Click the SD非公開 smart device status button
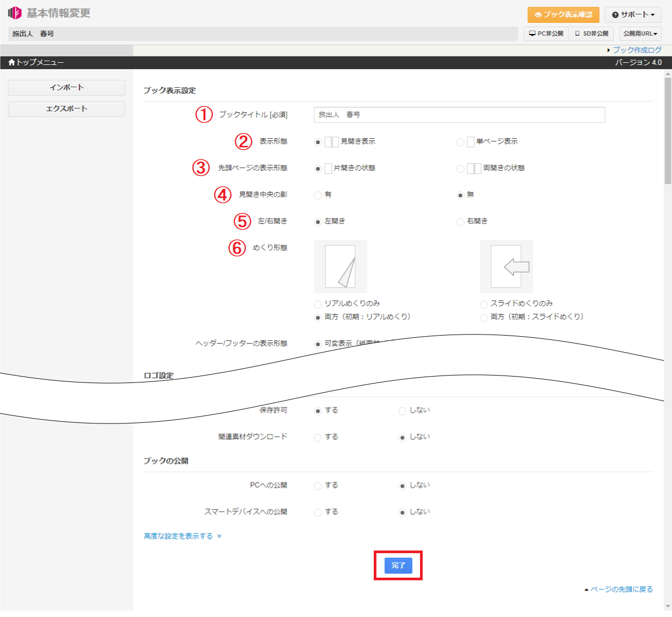Screen dimensions: 672x617 pos(591,34)
